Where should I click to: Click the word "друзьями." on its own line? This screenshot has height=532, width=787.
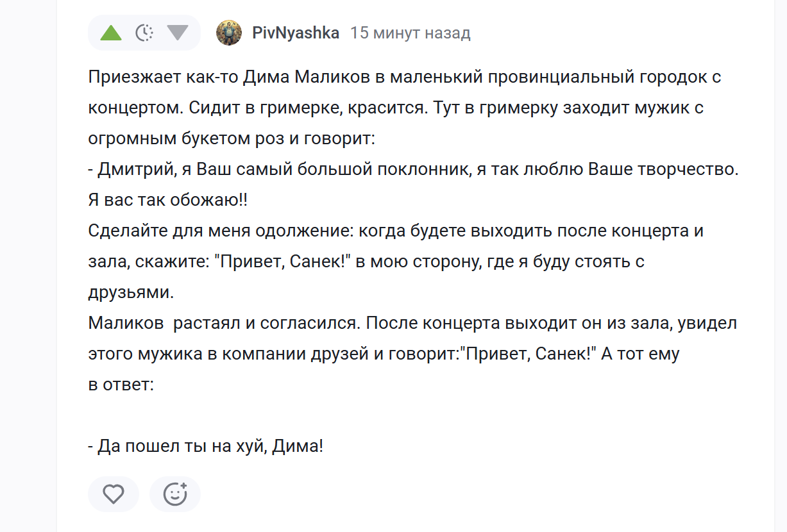pos(131,292)
